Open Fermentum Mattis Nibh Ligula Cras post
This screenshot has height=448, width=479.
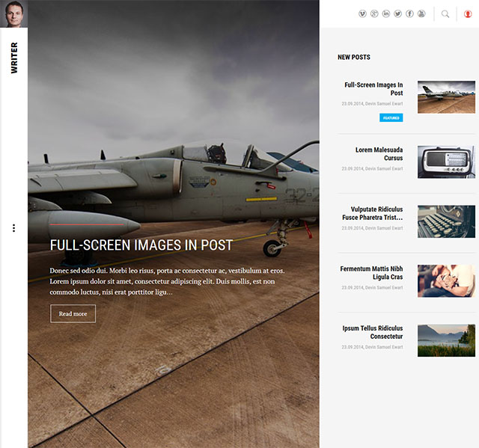pos(371,273)
